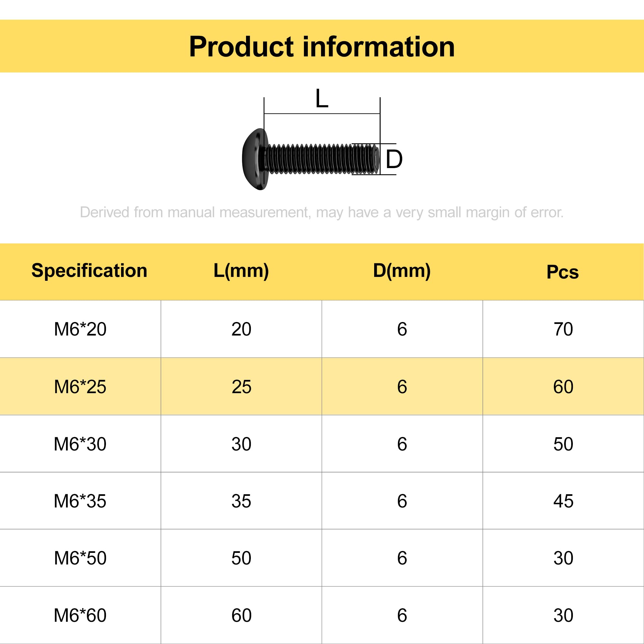Image resolution: width=644 pixels, height=644 pixels.
Task: Click the D diameter label beside screw
Action: [x=394, y=159]
